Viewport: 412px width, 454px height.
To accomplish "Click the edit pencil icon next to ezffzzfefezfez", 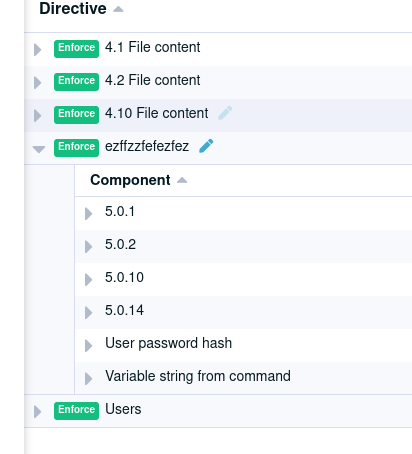I will pos(206,146).
